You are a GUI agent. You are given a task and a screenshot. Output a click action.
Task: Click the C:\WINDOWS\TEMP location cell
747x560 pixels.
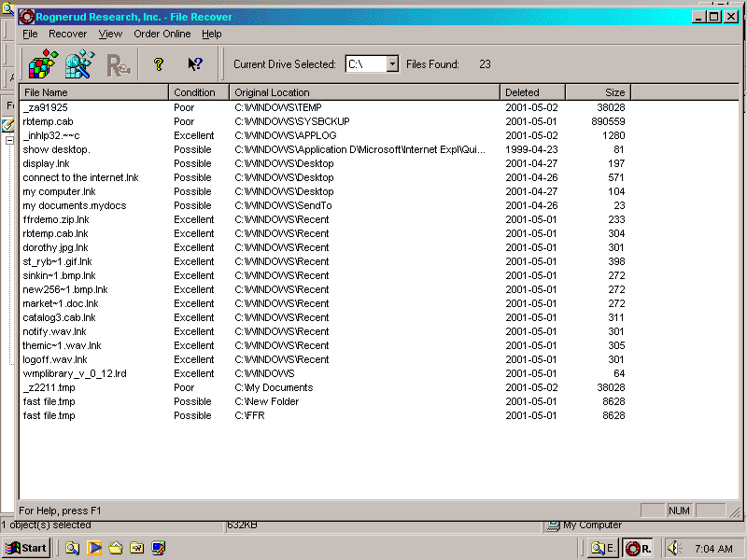click(x=278, y=107)
